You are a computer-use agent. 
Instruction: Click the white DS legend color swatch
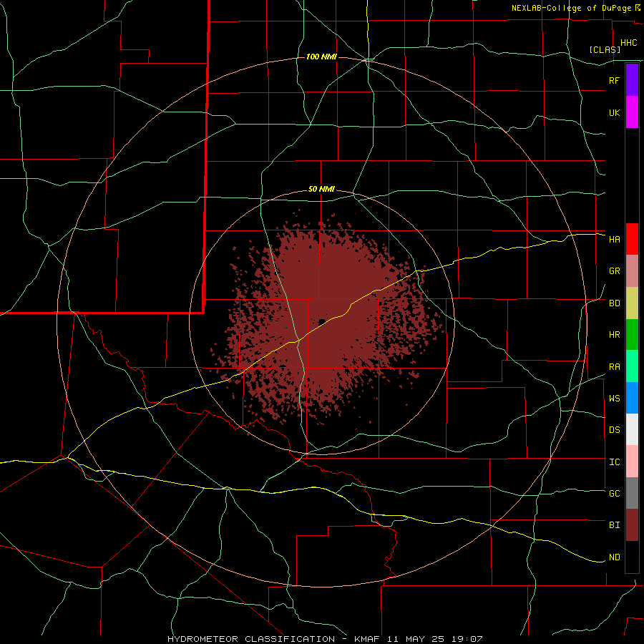click(x=632, y=430)
